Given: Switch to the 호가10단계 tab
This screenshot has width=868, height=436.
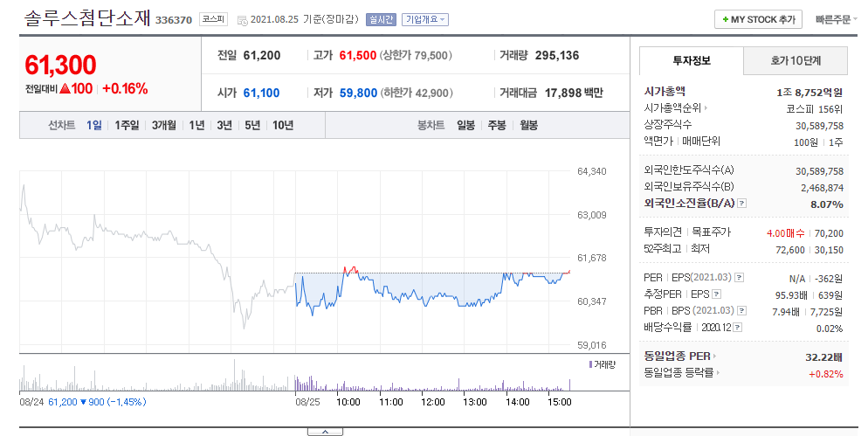Looking at the screenshot, I should coord(796,61).
